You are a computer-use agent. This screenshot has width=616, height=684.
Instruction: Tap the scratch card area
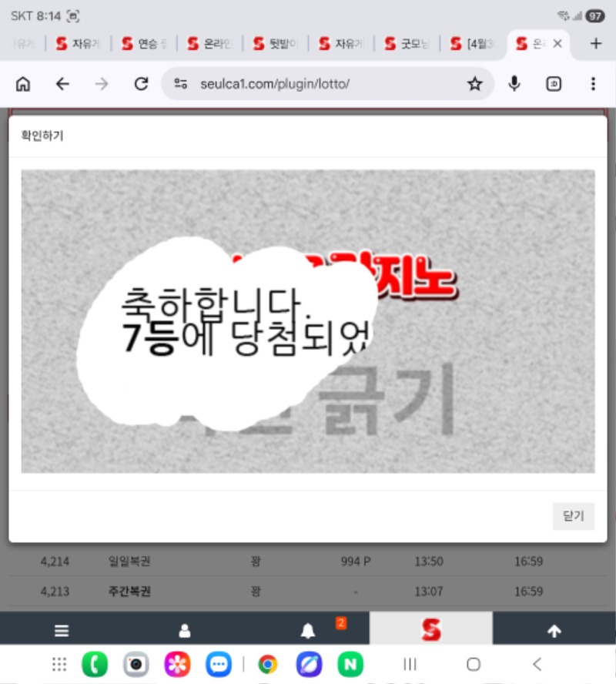pos(308,321)
